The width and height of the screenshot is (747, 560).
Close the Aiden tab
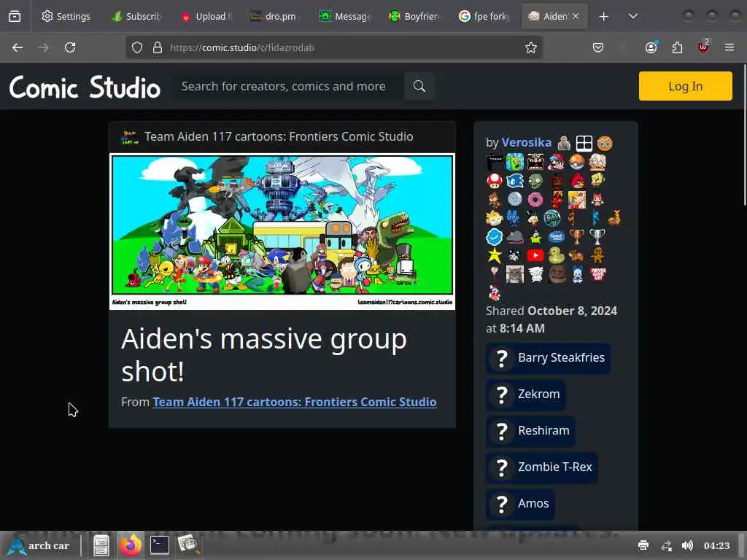click(x=576, y=16)
